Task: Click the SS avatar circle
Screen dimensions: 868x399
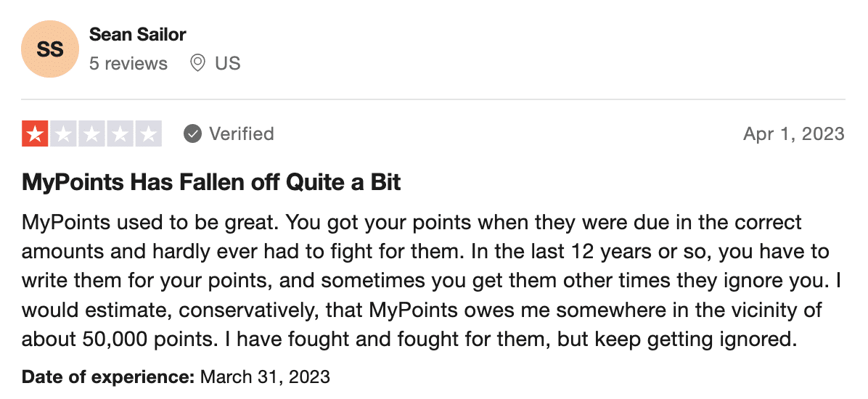Action: pos(50,49)
